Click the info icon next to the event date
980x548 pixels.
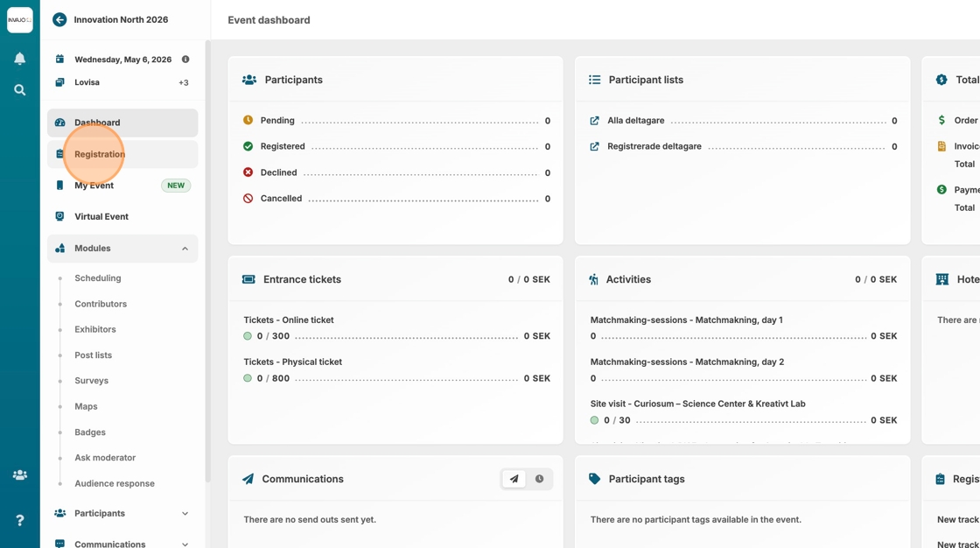[185, 60]
